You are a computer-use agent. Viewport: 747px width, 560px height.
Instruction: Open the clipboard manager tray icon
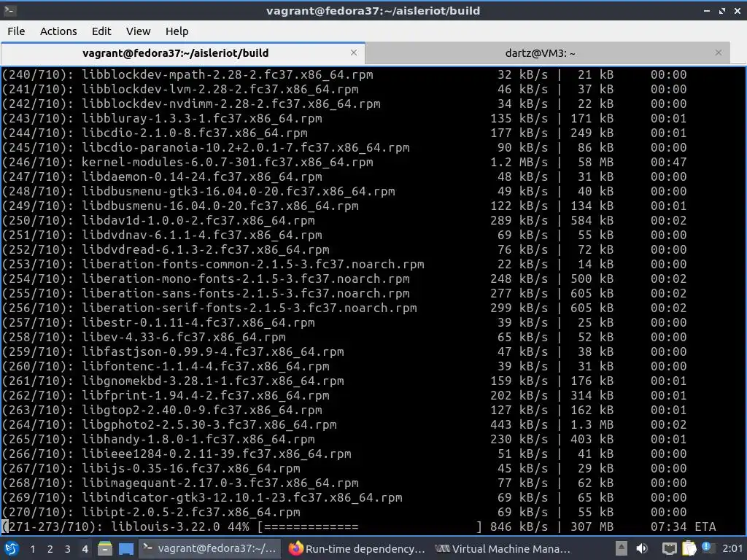[x=689, y=548]
